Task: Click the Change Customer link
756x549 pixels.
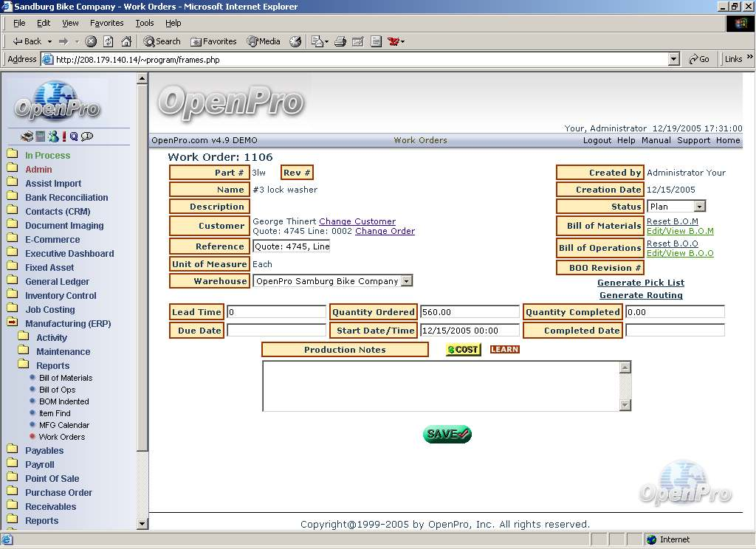Action: coord(357,221)
